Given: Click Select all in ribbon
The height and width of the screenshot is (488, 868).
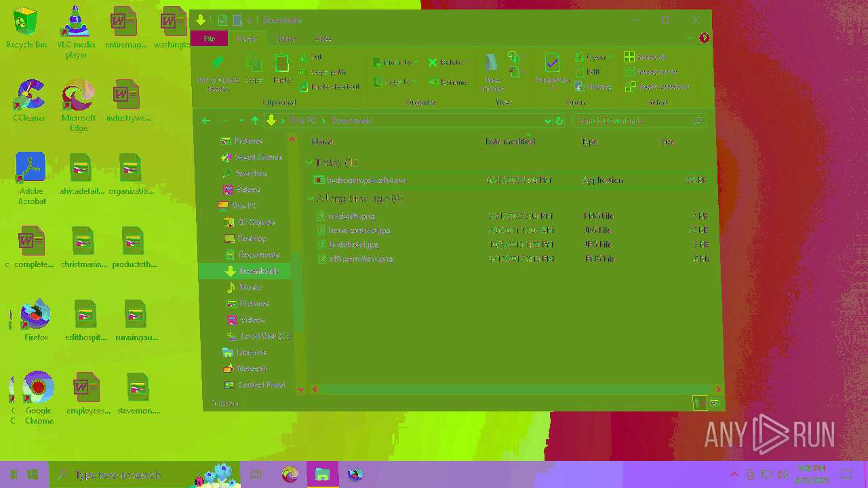Looking at the screenshot, I should [646, 57].
